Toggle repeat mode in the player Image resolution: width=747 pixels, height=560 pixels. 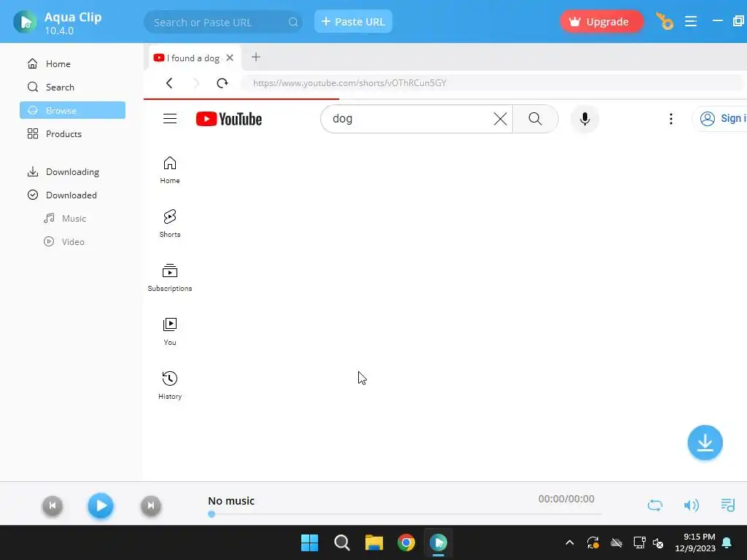coord(654,505)
